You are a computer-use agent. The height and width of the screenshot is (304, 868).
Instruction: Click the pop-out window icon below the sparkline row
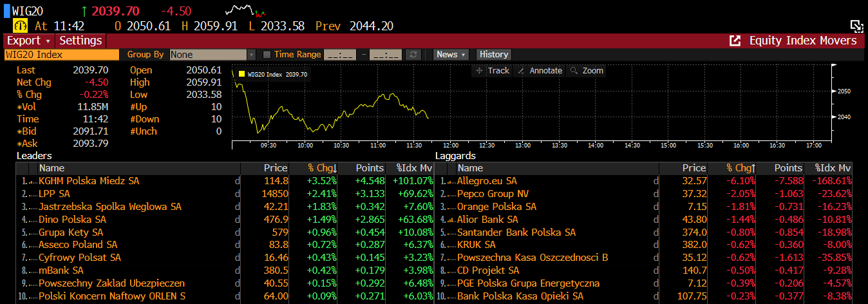pos(856,26)
